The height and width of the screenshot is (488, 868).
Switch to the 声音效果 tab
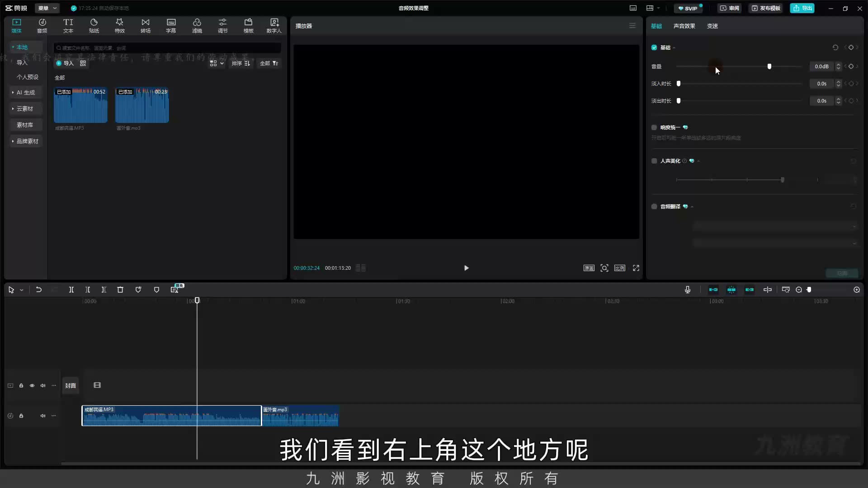pos(684,26)
